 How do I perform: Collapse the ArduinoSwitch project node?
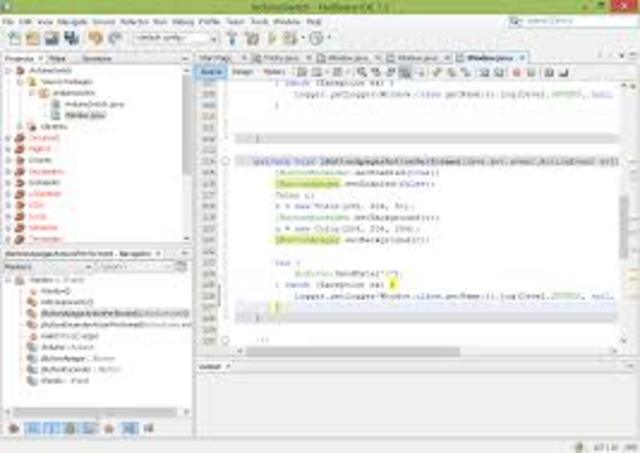pyautogui.click(x=8, y=71)
